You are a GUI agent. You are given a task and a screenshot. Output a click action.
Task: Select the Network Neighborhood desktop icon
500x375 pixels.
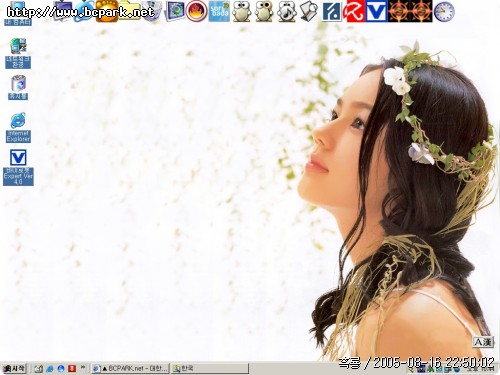point(18,53)
